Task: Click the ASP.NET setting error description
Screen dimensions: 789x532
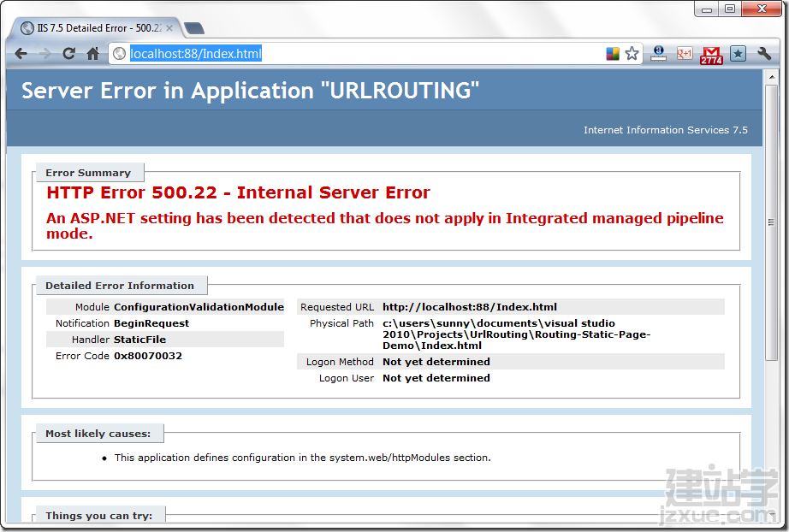Action: point(385,225)
